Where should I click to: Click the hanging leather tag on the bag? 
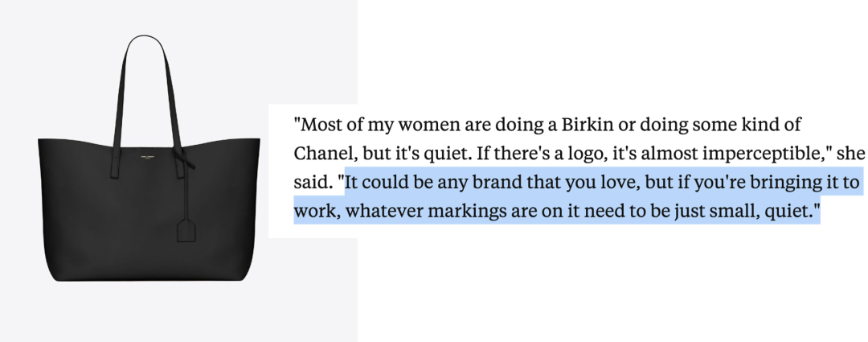click(x=186, y=231)
